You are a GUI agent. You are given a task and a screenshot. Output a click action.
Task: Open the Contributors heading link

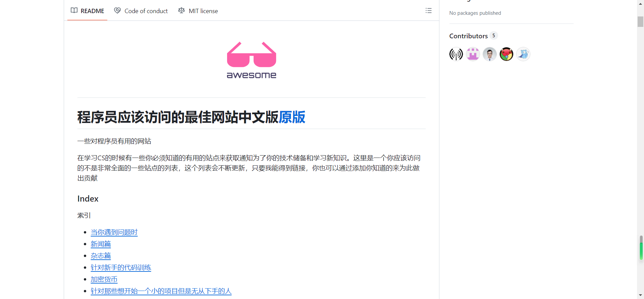(x=468, y=36)
